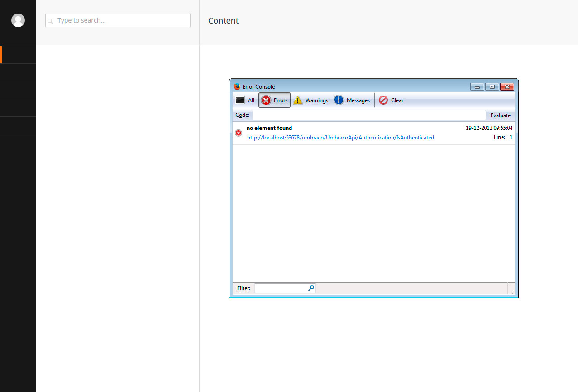This screenshot has height=392, width=578.
Task: Open the user avatar in the sidebar
Action: coord(18,20)
